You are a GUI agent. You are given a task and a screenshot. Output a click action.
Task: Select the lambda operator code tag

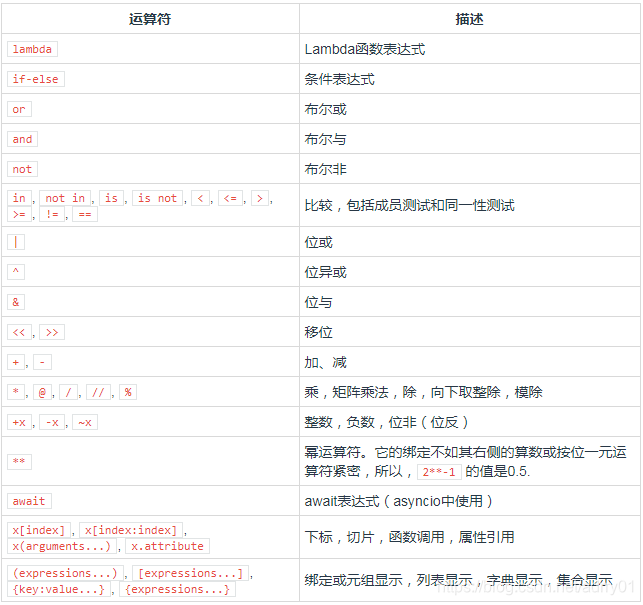32,49
